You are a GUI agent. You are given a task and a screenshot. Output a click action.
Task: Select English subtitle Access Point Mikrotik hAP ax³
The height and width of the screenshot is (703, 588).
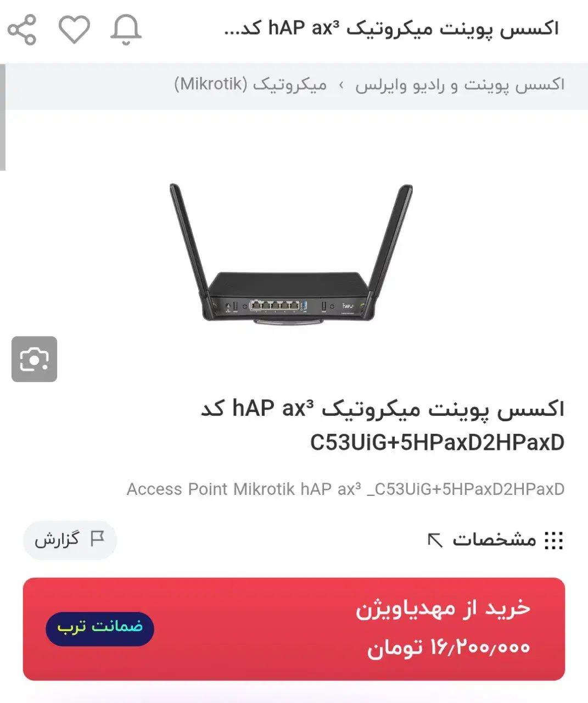tap(345, 489)
